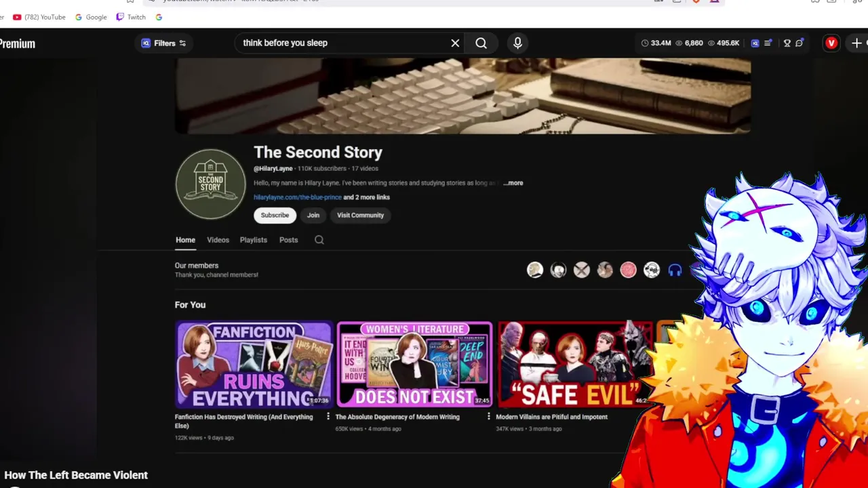This screenshot has width=868, height=488.
Task: Click the eye stat showing 6,860
Action: point(688,43)
